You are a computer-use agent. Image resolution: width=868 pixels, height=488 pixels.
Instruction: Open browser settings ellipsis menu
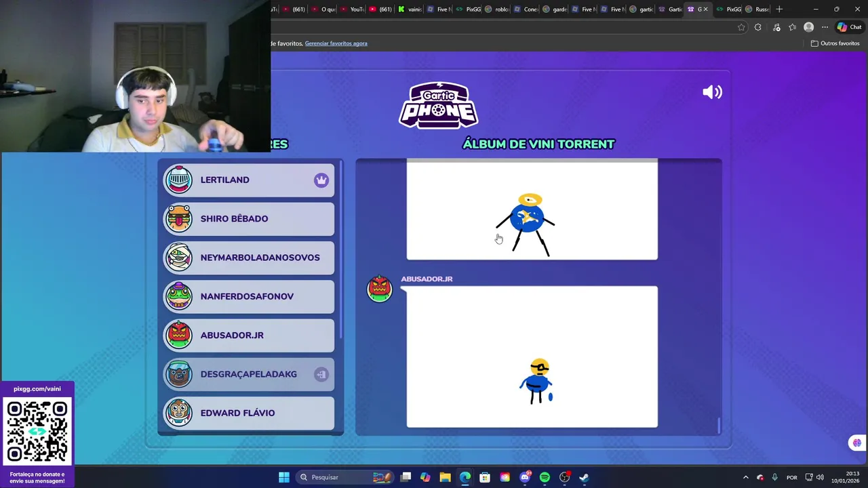click(825, 27)
